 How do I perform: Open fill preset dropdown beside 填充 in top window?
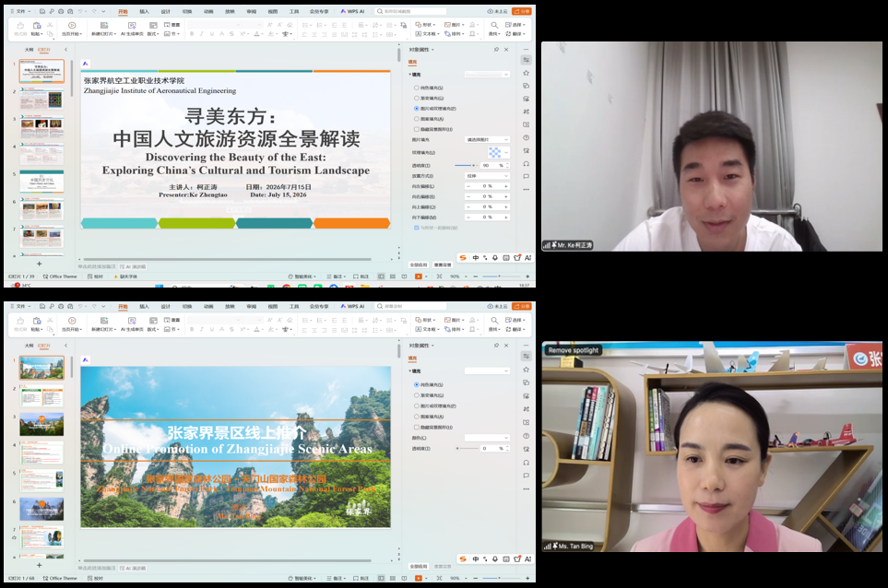[487, 74]
